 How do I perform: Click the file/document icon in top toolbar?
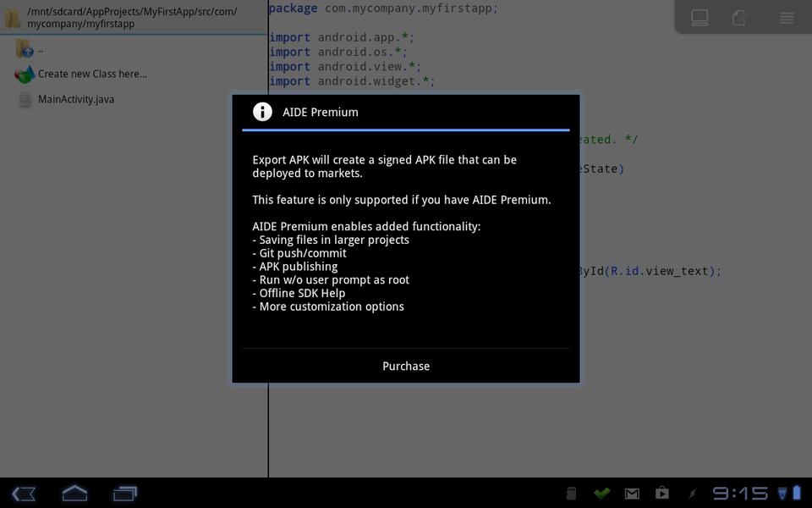(x=738, y=18)
